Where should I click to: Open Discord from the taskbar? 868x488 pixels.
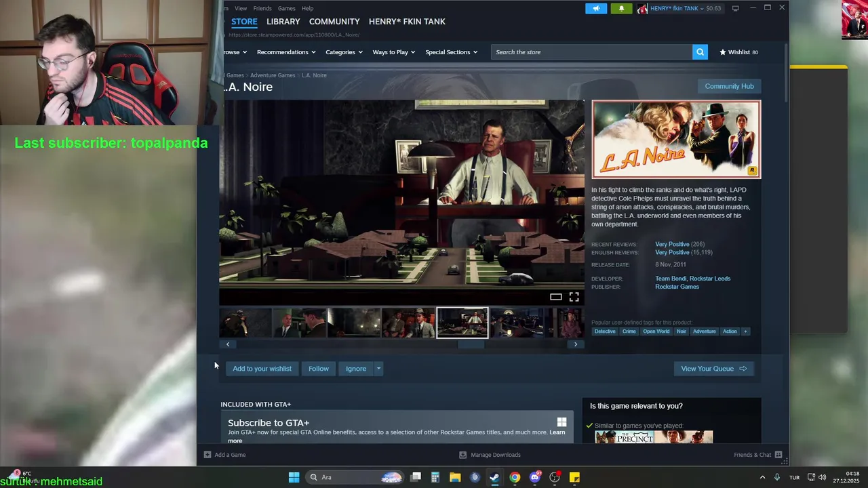535,477
